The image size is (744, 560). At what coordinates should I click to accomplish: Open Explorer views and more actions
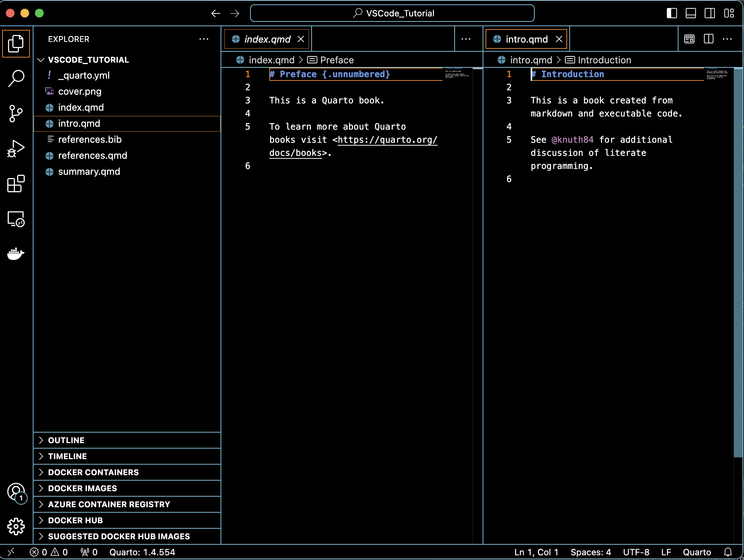204,39
